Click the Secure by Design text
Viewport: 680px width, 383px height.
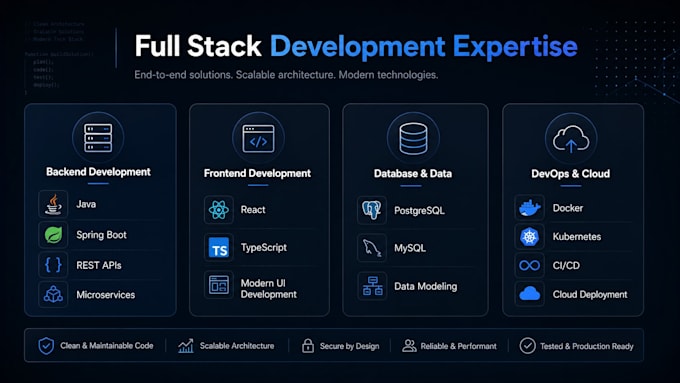(350, 346)
